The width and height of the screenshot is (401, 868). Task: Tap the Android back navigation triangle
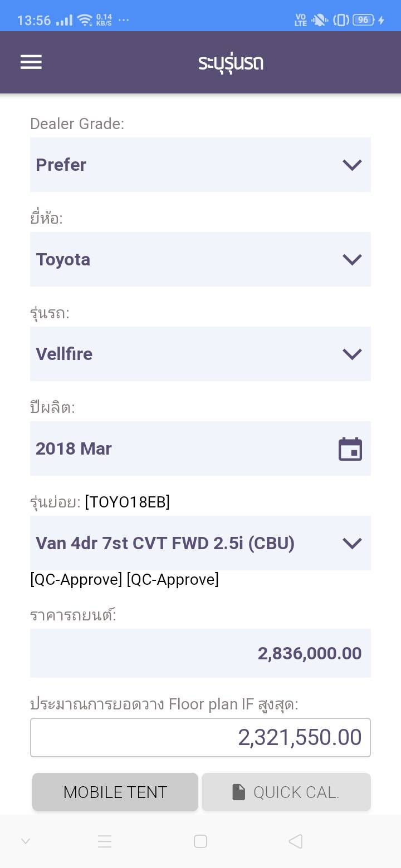point(296,841)
